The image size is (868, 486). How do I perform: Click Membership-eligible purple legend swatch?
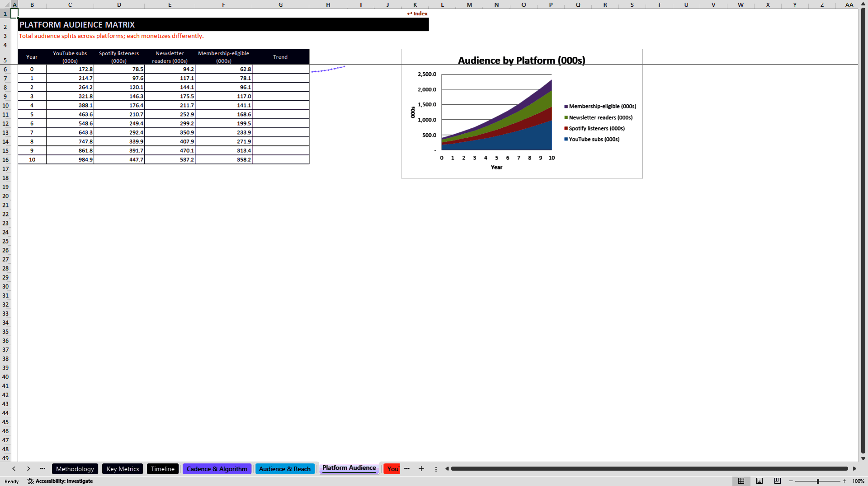(x=566, y=107)
